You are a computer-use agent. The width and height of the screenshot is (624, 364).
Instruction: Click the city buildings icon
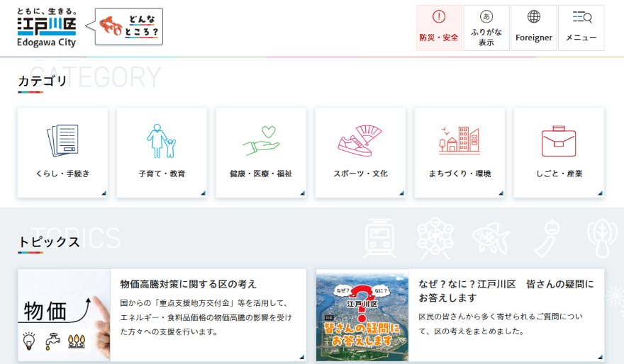(459, 140)
